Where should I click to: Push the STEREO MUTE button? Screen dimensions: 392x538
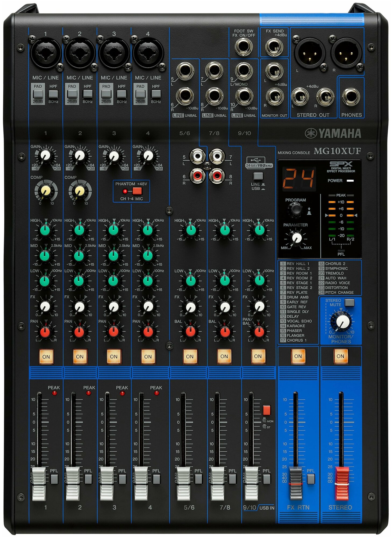point(349,302)
